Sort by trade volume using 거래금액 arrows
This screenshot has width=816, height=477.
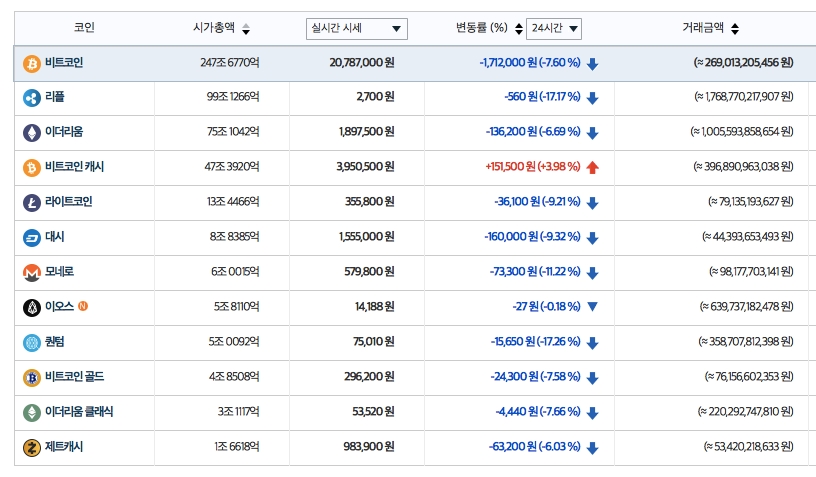735,29
